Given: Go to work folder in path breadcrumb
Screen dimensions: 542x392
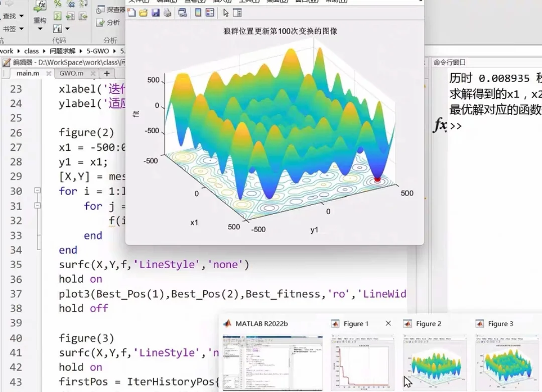Looking at the screenshot, I should coord(7,51).
